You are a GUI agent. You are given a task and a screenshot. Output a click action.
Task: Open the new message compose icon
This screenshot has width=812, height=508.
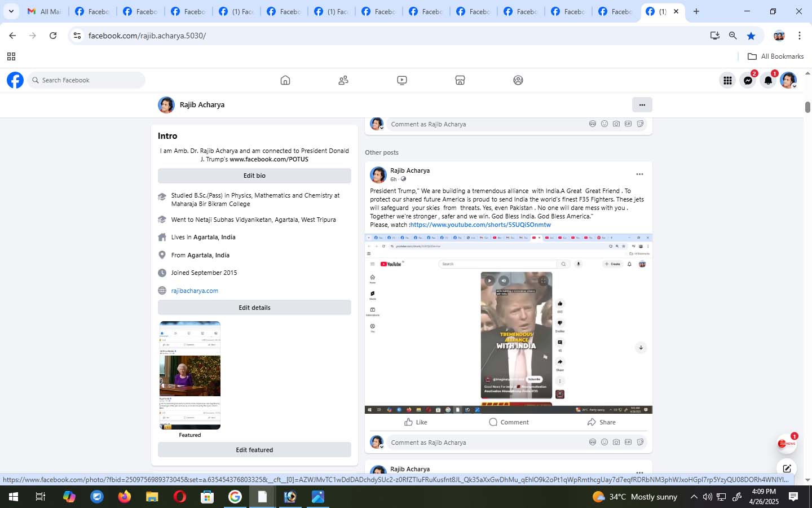coord(787,468)
